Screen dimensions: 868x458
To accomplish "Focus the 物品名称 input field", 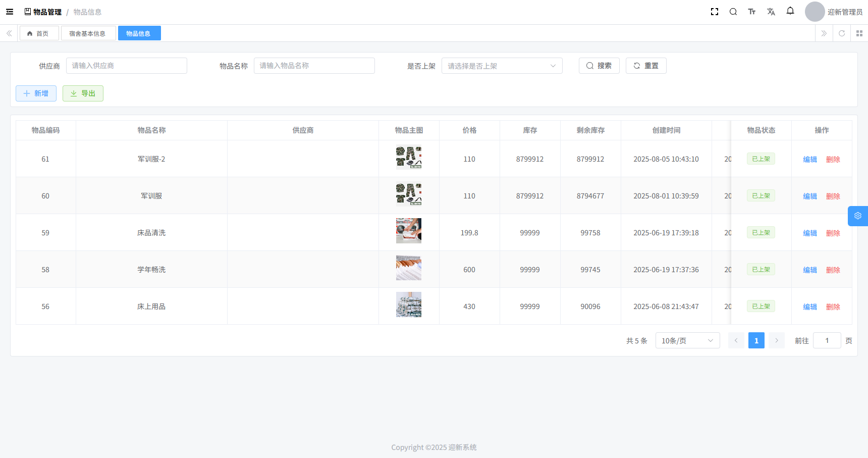I will coord(314,66).
